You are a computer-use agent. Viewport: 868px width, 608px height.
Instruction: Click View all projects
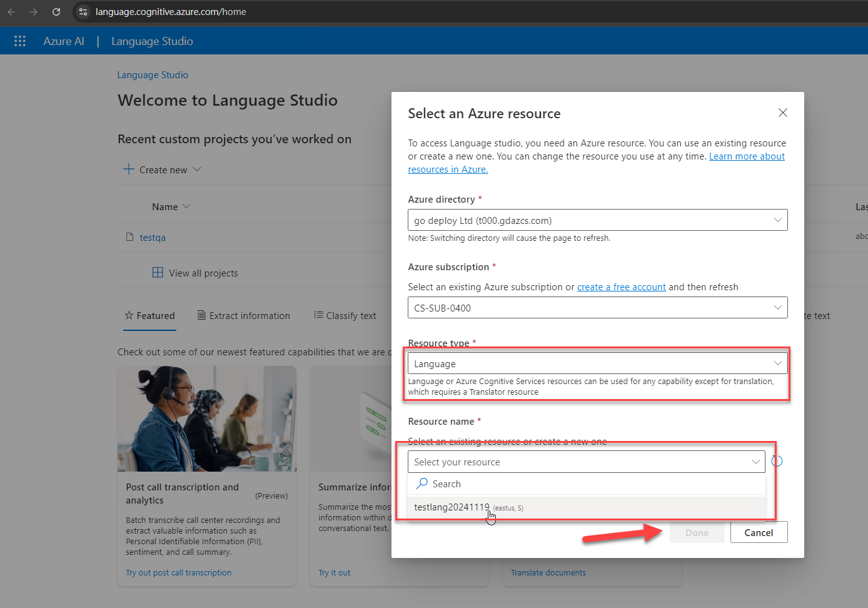203,273
